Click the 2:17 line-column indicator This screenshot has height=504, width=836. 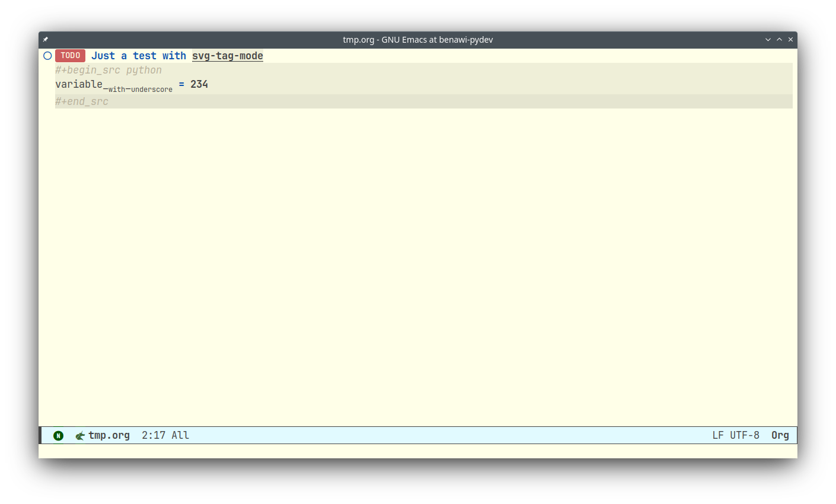pos(152,435)
